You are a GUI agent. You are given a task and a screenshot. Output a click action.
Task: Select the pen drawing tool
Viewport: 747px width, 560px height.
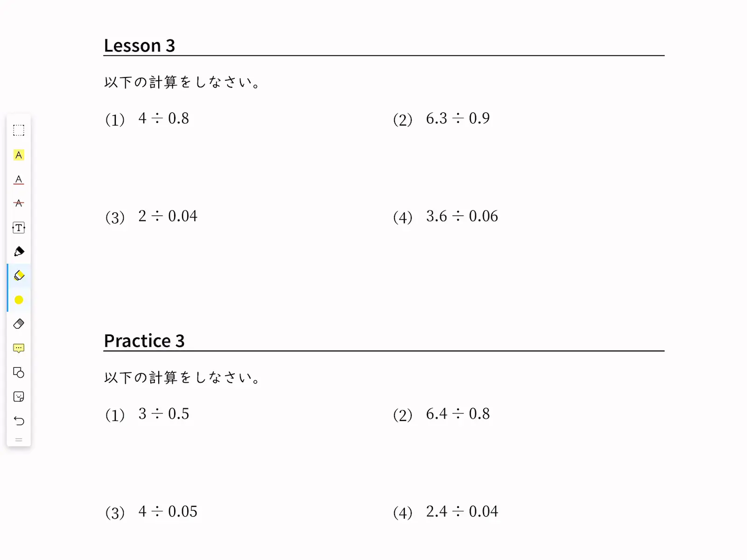coord(19,252)
